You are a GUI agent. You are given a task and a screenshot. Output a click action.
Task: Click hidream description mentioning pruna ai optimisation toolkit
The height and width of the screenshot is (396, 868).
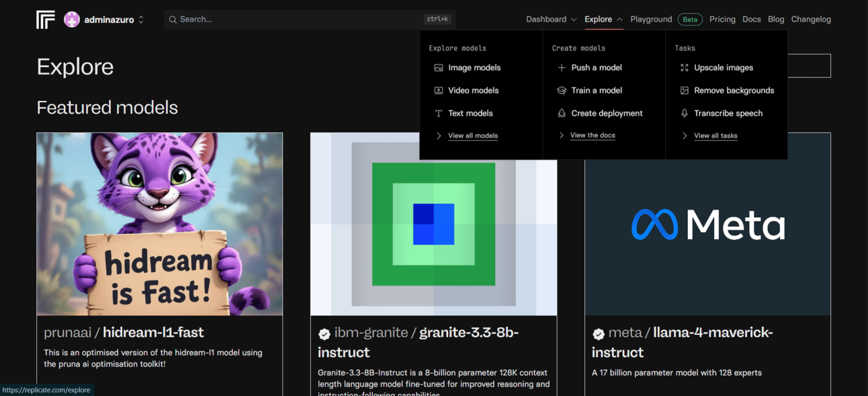point(153,358)
